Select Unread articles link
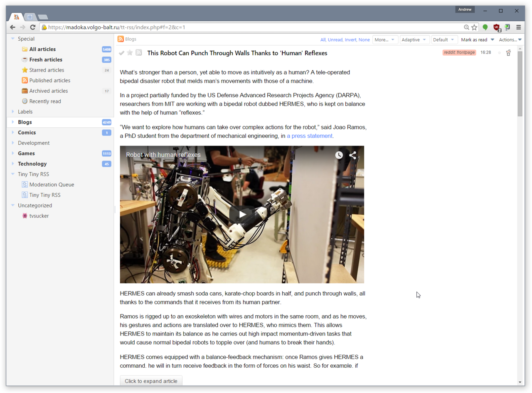Image resolution: width=532 pixels, height=393 pixels. (x=335, y=40)
